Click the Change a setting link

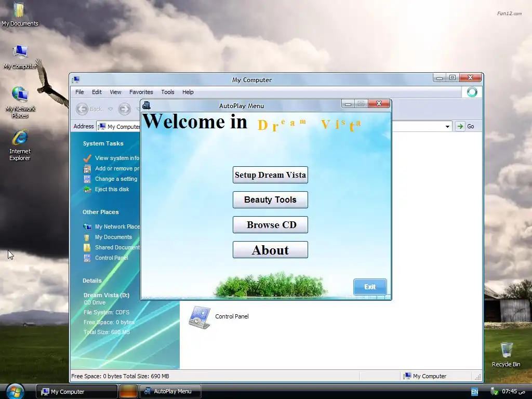point(116,179)
